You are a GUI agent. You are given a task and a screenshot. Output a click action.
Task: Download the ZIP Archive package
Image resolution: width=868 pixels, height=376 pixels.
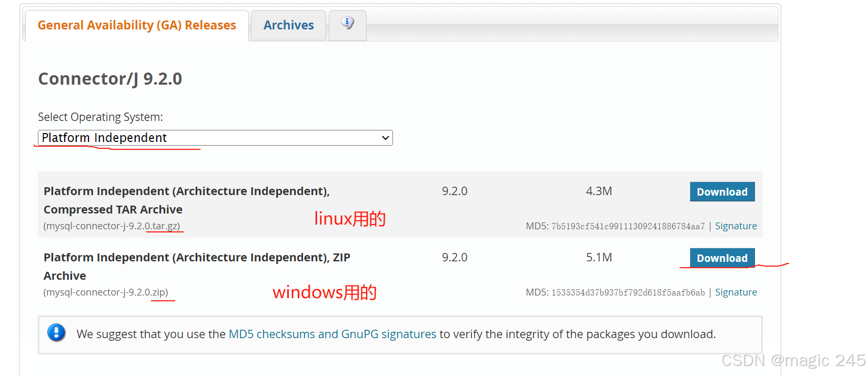point(722,258)
